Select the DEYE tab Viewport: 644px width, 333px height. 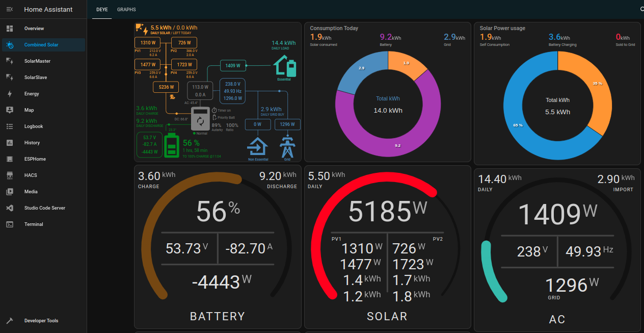[102, 10]
